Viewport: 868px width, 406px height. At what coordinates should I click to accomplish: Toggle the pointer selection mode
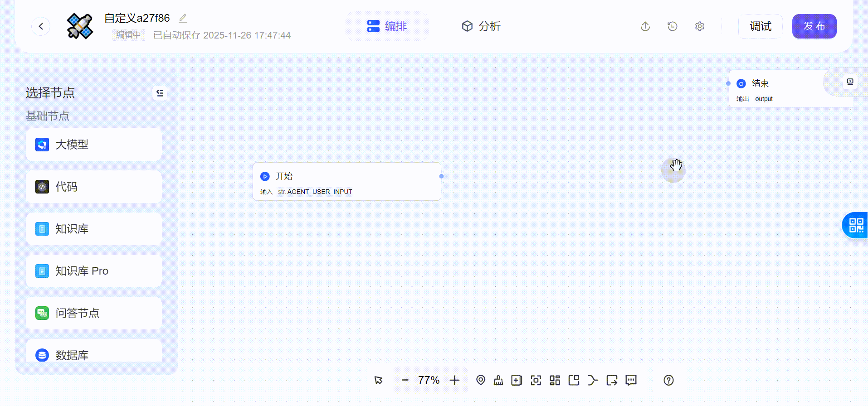click(x=379, y=380)
